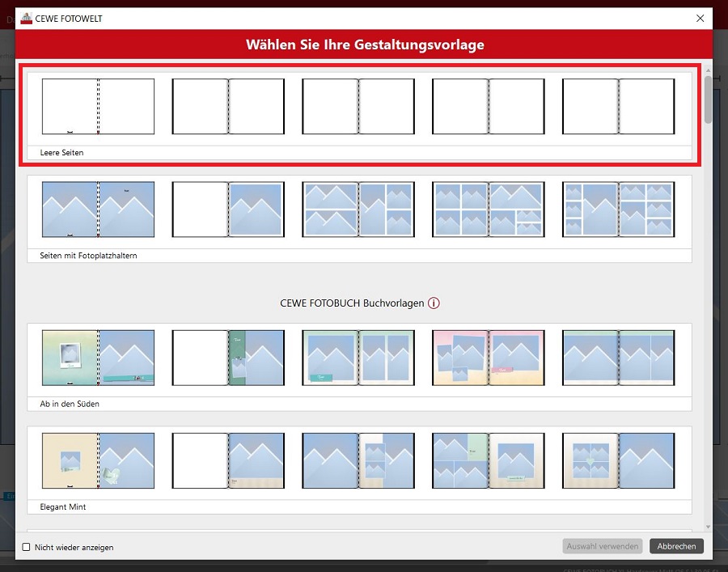Image resolution: width=728 pixels, height=572 pixels.
Task: Click the CEWE FOTOWELT app icon in title bar
Action: [27, 19]
